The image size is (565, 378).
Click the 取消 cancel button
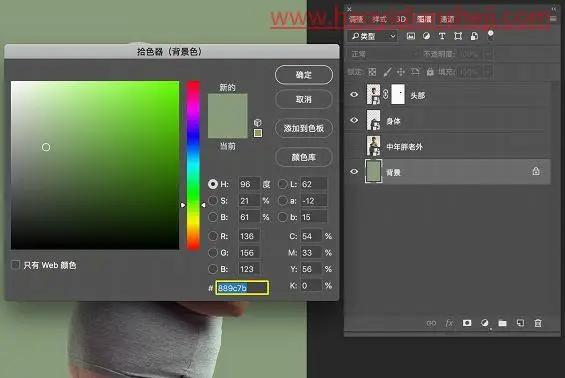(x=304, y=99)
